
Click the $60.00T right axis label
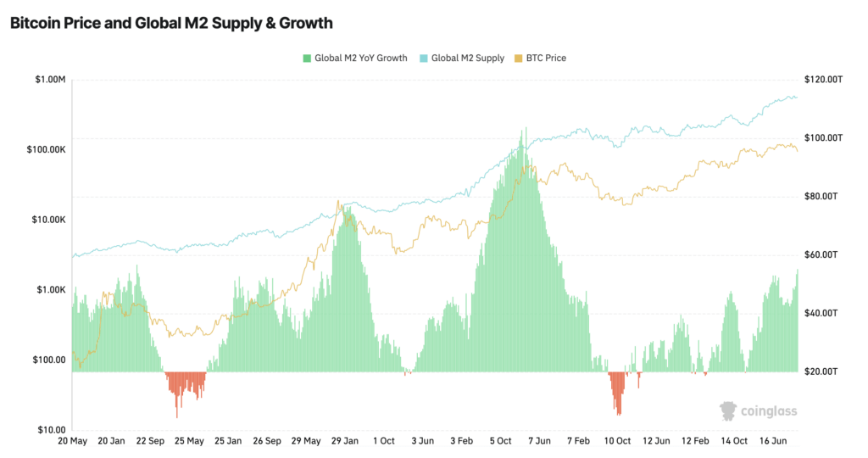(x=821, y=254)
